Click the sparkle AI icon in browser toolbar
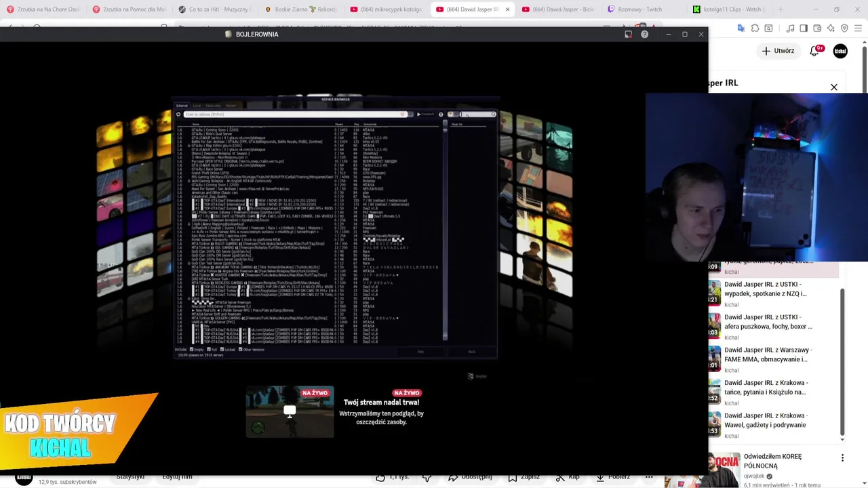 pyautogui.click(x=831, y=28)
